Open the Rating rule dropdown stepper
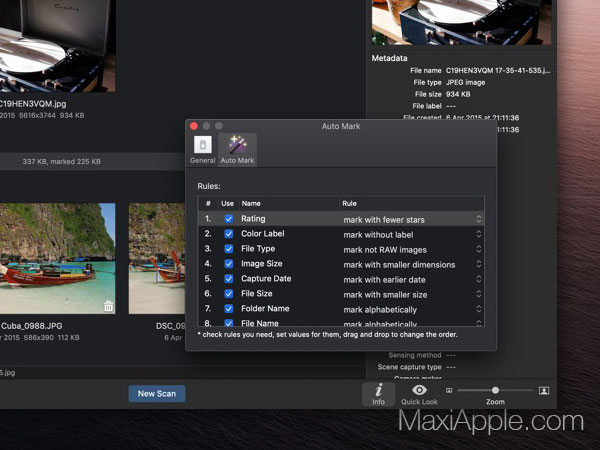 pos(479,219)
